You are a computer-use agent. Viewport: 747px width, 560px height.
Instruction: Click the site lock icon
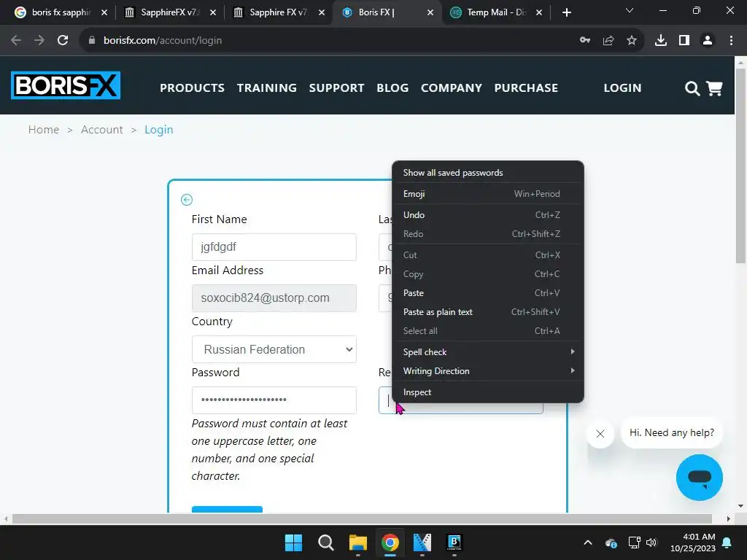(92, 41)
